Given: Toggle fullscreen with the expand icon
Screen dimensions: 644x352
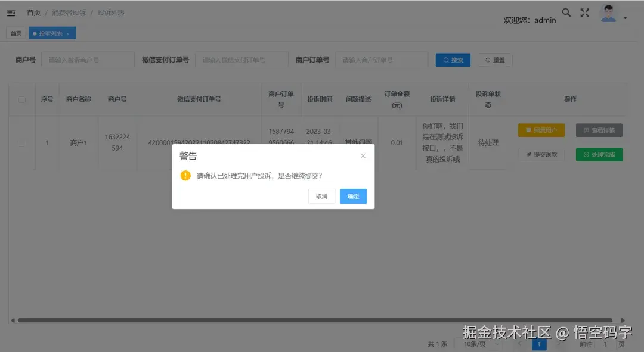Looking at the screenshot, I should [584, 12].
